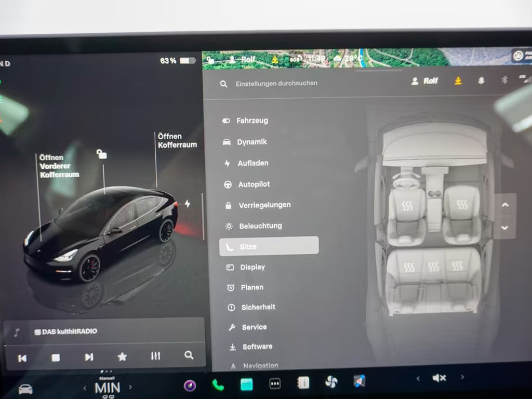Screen dimensions: 532x399
Task: Skip to previous radio station
Action: tap(22, 358)
